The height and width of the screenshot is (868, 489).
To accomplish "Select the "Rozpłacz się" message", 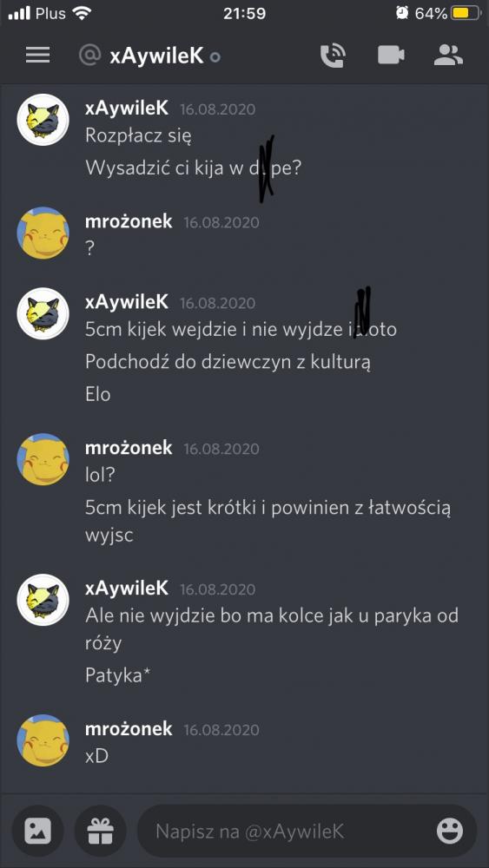I will [138, 135].
